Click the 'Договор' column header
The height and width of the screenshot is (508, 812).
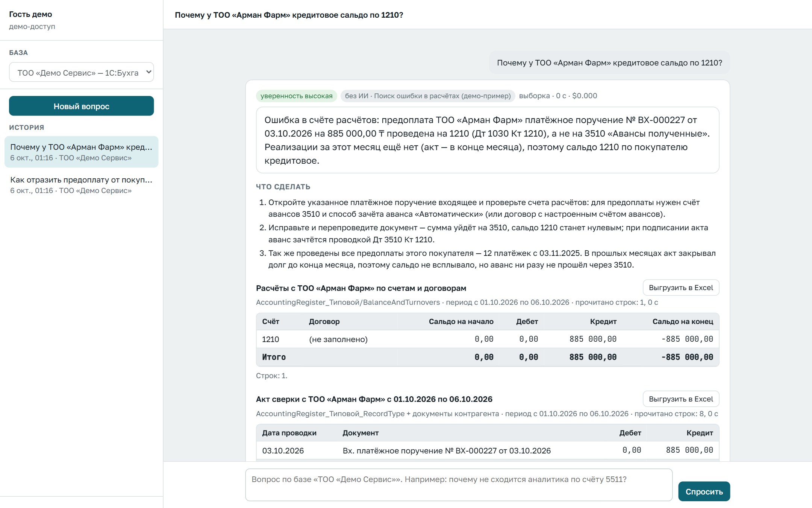coord(324,322)
